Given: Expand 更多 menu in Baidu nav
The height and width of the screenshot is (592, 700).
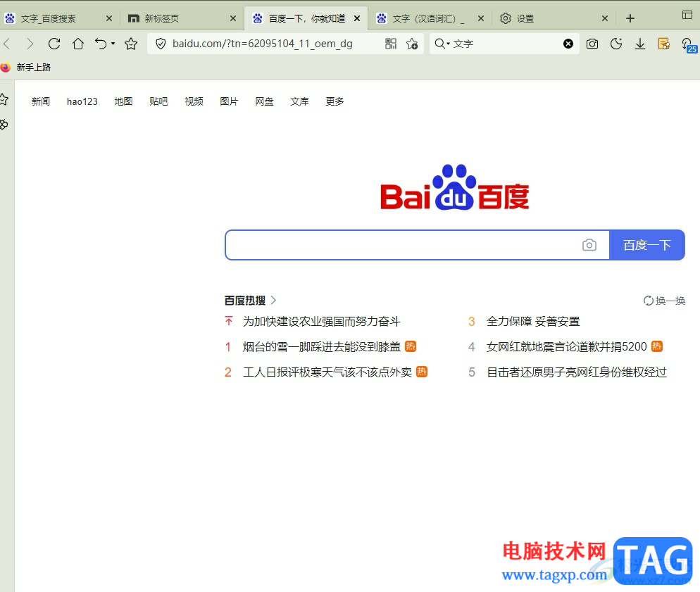Looking at the screenshot, I should [x=335, y=101].
